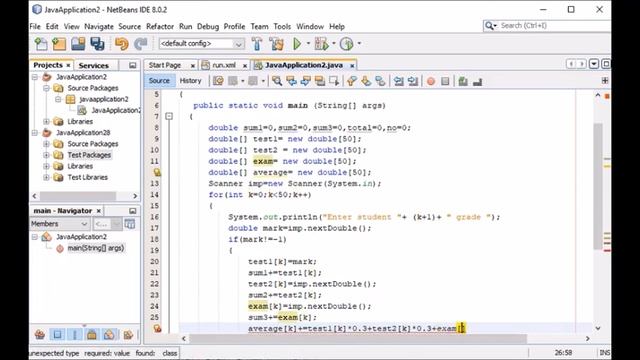Open the Profile menu

[234, 27]
